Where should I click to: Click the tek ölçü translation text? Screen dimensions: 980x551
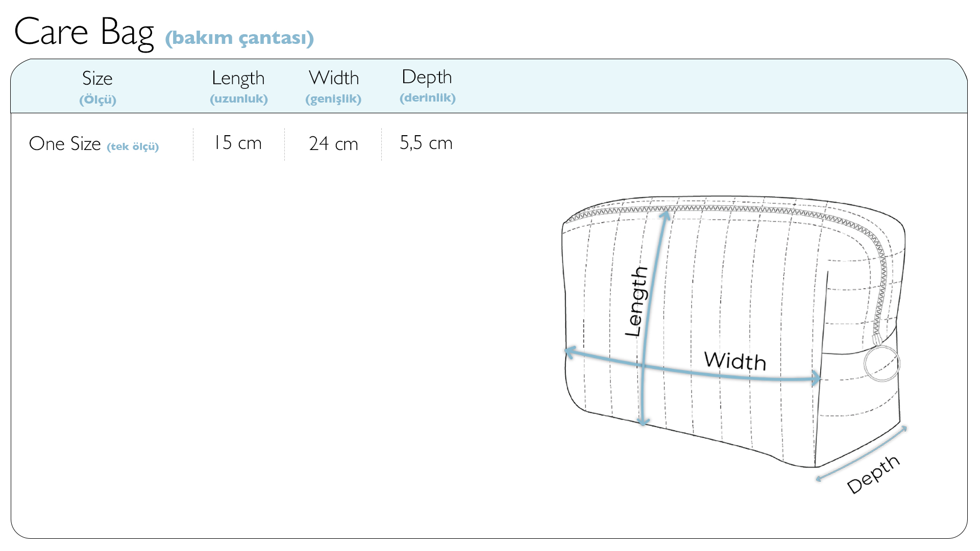click(x=133, y=146)
